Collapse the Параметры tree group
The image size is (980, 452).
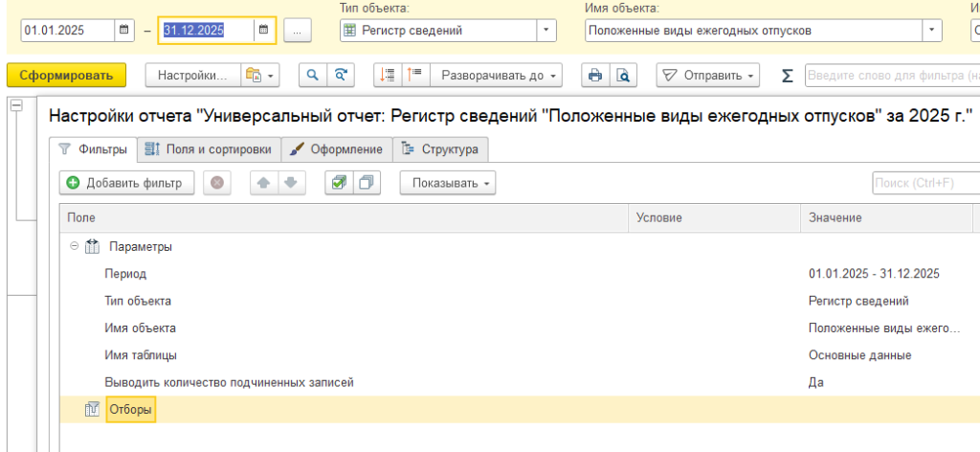click(x=73, y=246)
